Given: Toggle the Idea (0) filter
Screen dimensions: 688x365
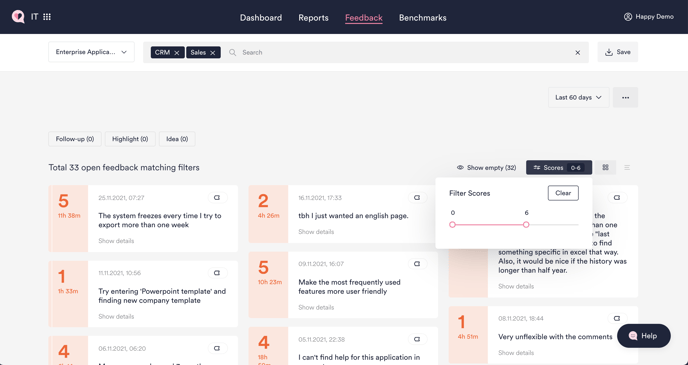Looking at the screenshot, I should point(177,139).
